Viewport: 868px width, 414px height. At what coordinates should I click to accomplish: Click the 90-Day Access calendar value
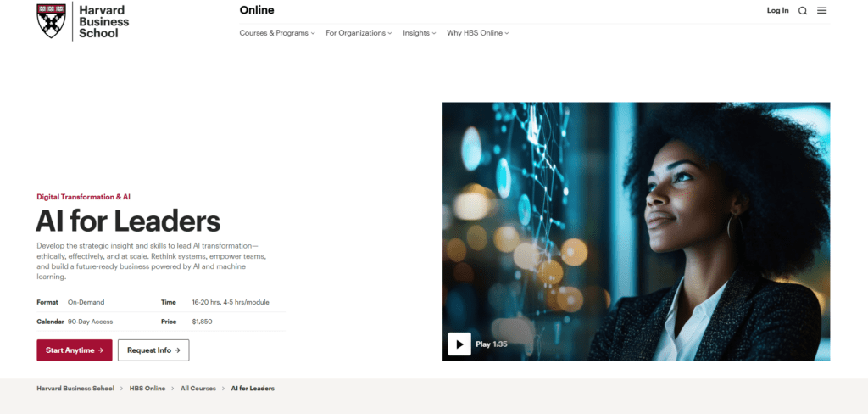tap(90, 322)
